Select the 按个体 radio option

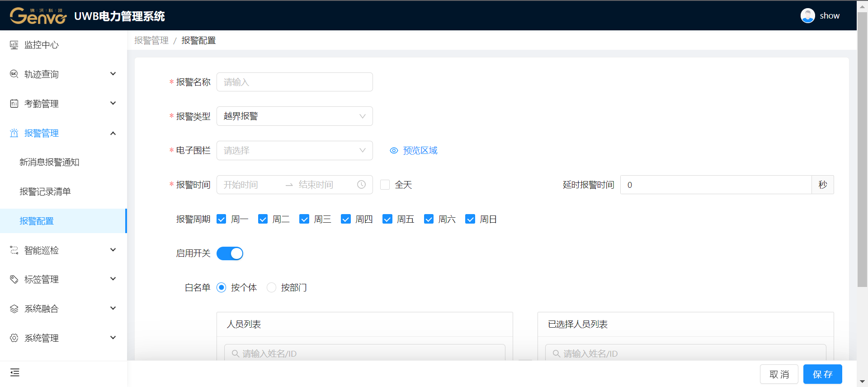tap(221, 287)
